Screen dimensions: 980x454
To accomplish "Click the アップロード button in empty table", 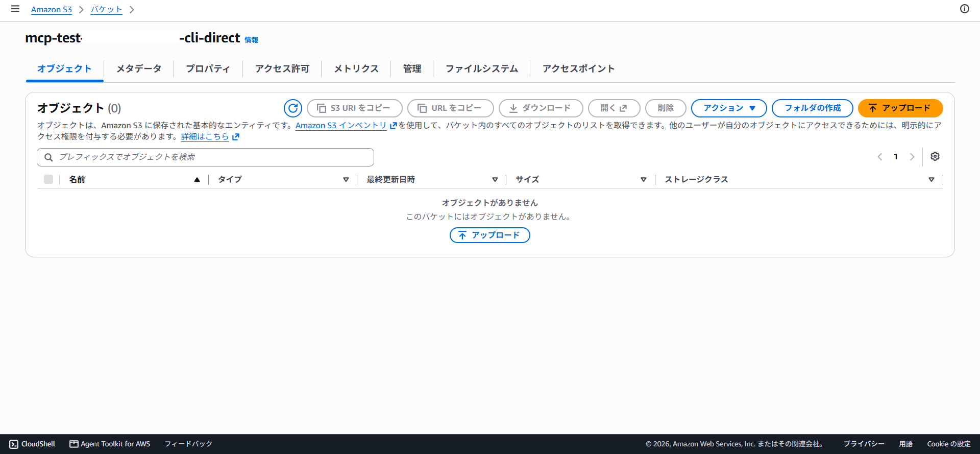I will coord(489,235).
